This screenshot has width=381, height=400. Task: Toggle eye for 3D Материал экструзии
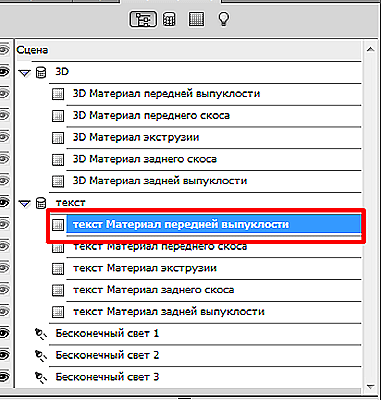point(4,137)
